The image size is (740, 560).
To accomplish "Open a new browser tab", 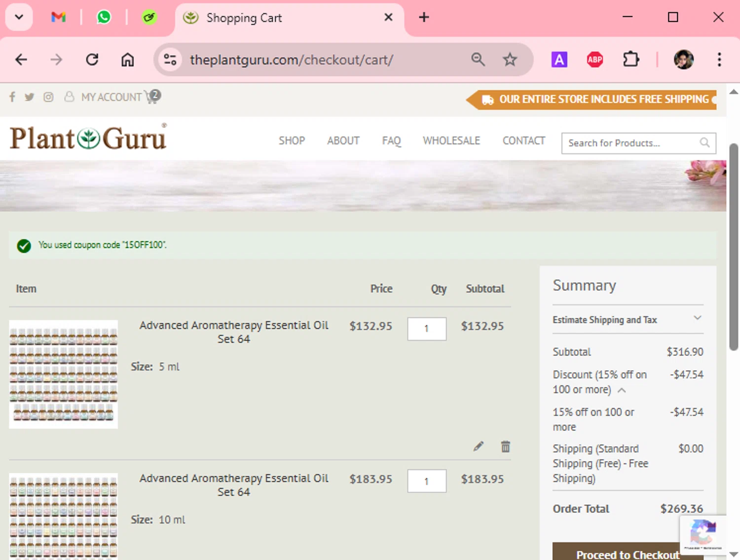I will [x=424, y=17].
